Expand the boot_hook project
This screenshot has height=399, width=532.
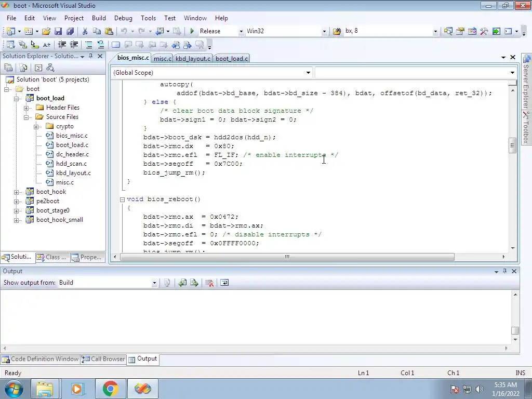[x=16, y=192]
